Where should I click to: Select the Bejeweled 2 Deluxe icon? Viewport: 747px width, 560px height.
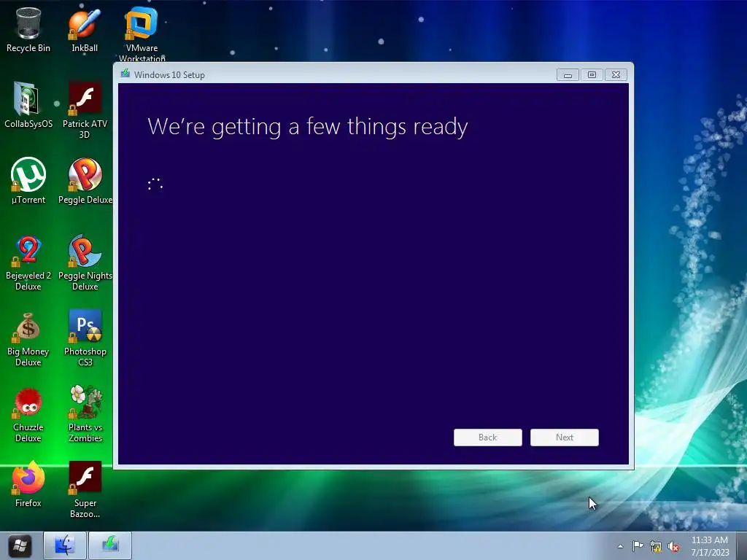pyautogui.click(x=28, y=262)
